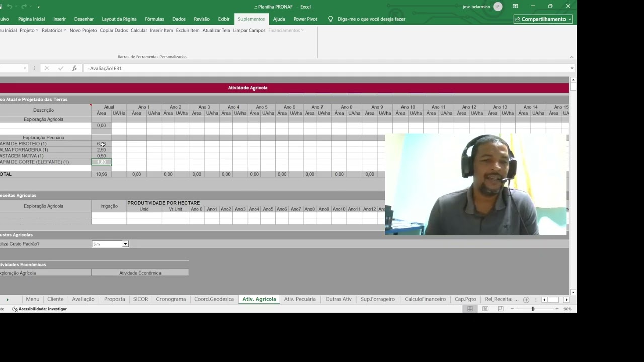Screen dimensions: 644x362
Task: Click the Excluir Item command
Action: [x=188, y=30]
